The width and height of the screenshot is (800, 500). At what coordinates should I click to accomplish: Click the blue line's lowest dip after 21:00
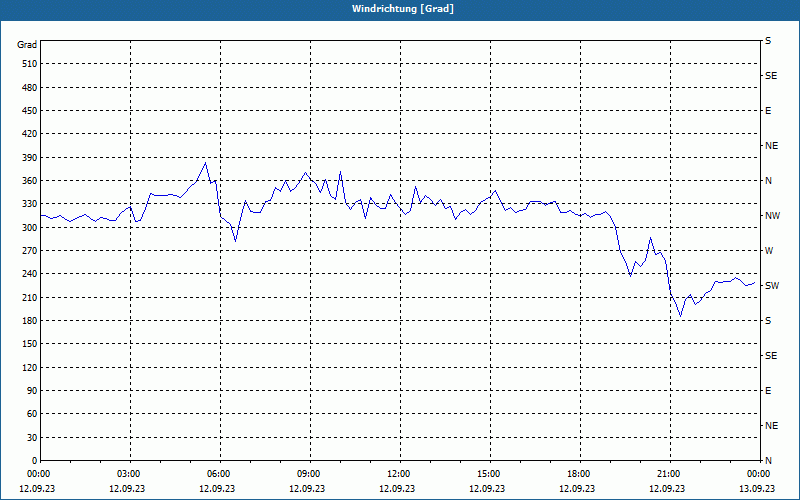coord(680,316)
